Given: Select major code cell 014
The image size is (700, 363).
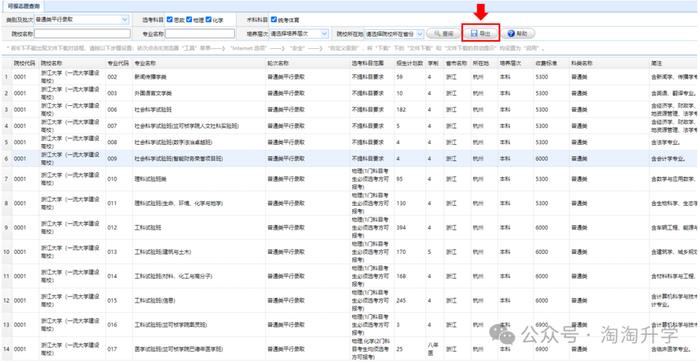Looking at the screenshot, I should pos(112,276).
